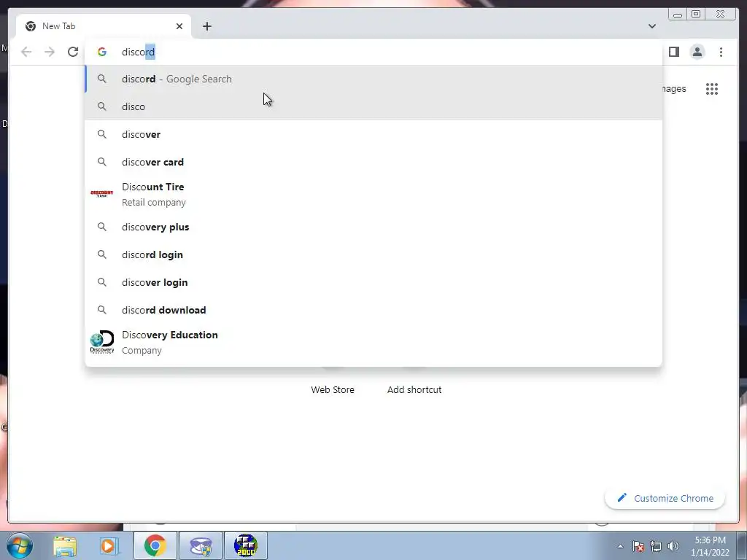Open a new tab with the plus button
Viewport: 747px width, 560px height.
pyautogui.click(x=206, y=26)
